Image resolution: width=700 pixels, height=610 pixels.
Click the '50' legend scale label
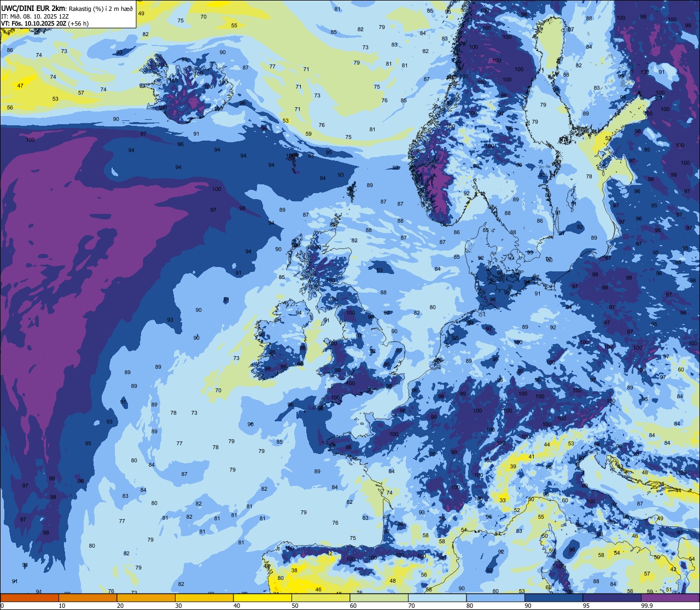295,606
